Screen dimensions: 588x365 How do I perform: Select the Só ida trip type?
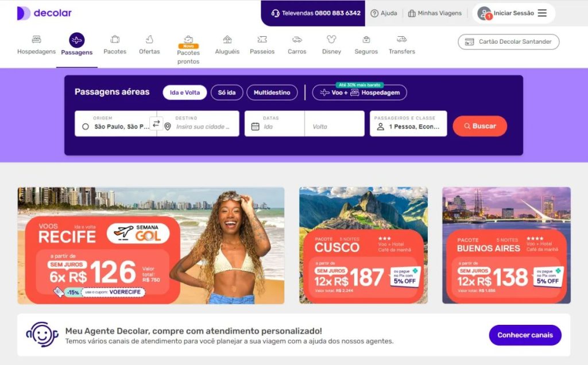(227, 92)
